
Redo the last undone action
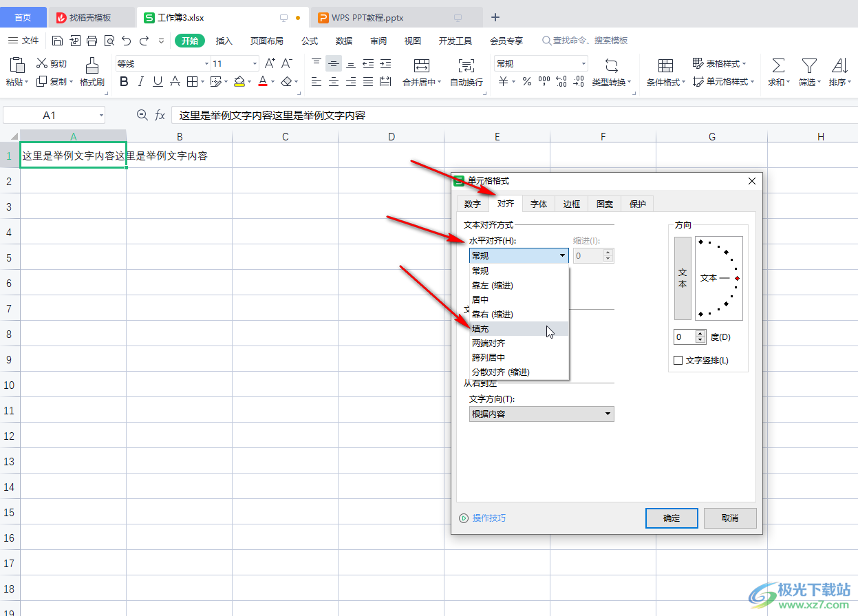pyautogui.click(x=144, y=41)
